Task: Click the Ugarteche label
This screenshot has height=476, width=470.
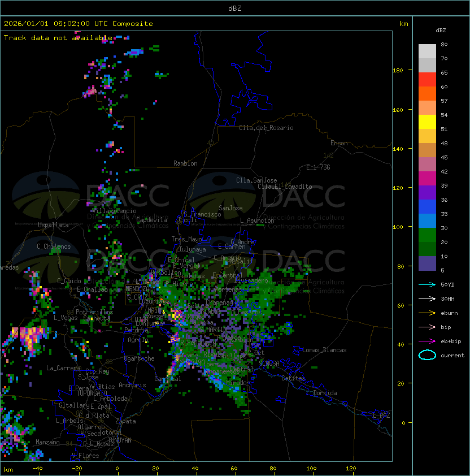Action: 140,358
